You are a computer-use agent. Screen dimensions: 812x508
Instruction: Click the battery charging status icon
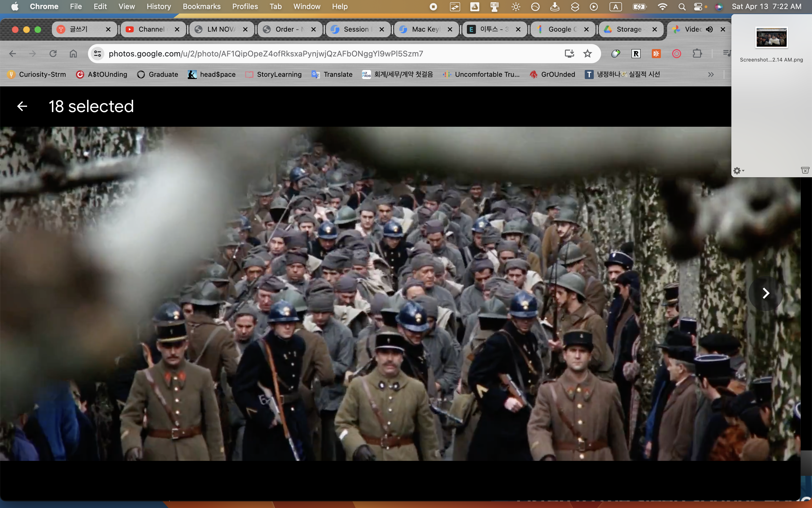pyautogui.click(x=639, y=7)
